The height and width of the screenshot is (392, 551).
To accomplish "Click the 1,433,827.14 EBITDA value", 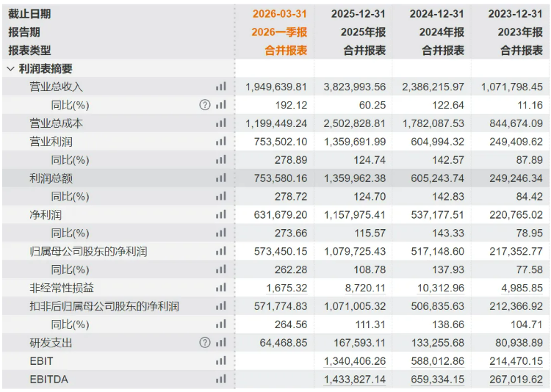I will 355,379.
